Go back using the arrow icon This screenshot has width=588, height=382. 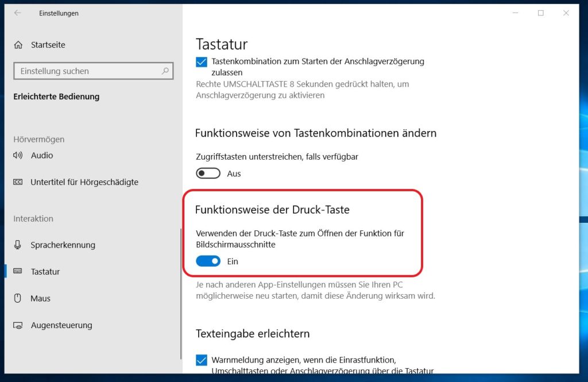(18, 13)
